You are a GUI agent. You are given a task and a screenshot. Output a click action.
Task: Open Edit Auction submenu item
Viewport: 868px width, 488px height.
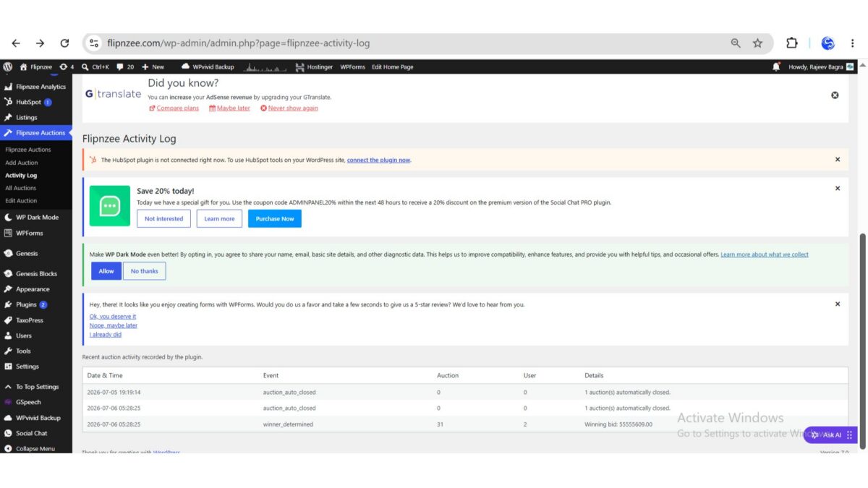(x=21, y=200)
